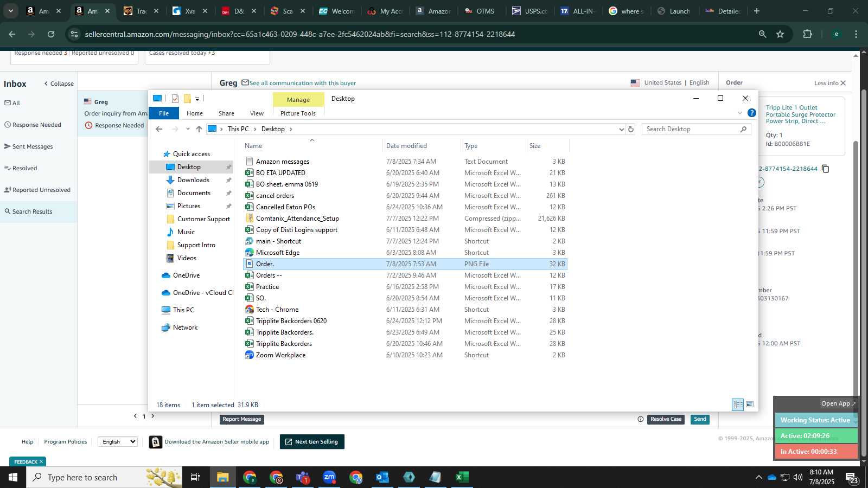The height and width of the screenshot is (488, 868).
Task: Open Chrome menu three dots
Action: (x=856, y=34)
